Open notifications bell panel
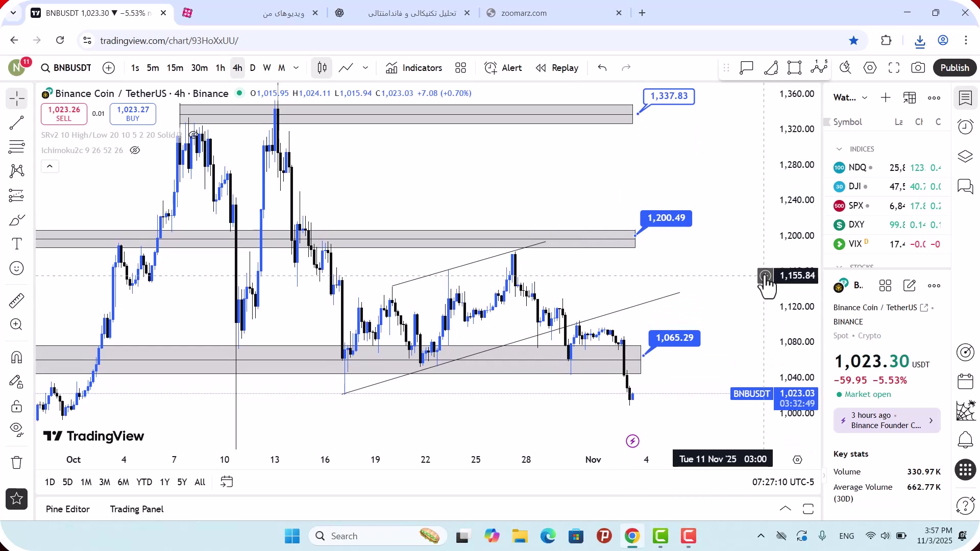 click(x=965, y=440)
